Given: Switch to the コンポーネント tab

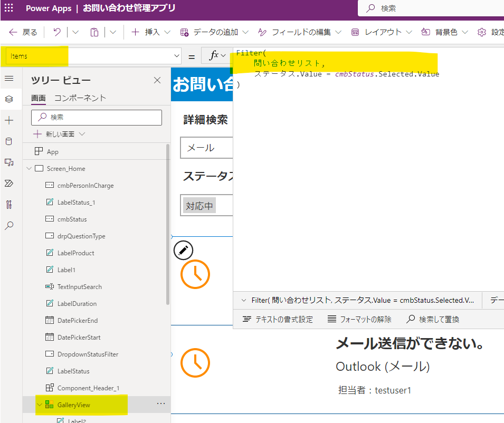Looking at the screenshot, I should [x=80, y=98].
